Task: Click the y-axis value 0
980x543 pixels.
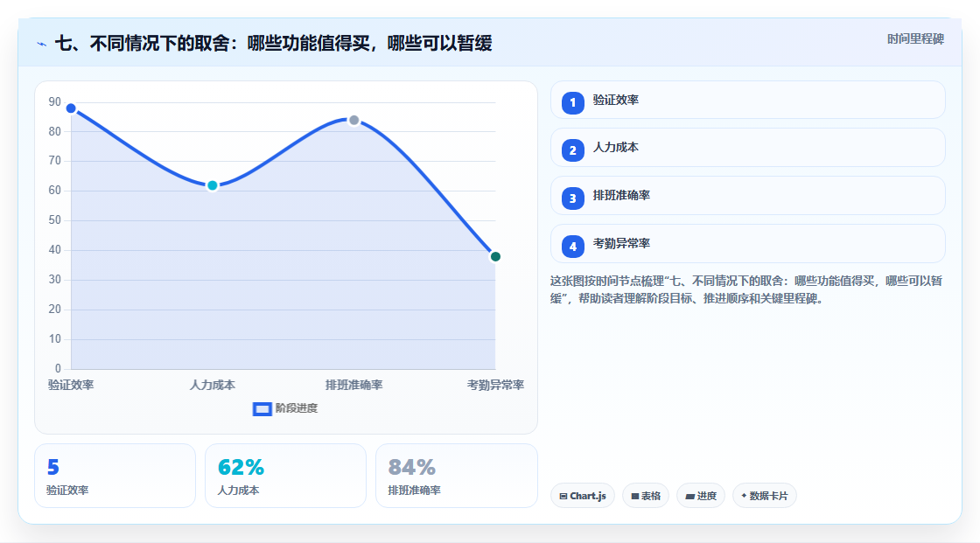Action: click(x=58, y=369)
